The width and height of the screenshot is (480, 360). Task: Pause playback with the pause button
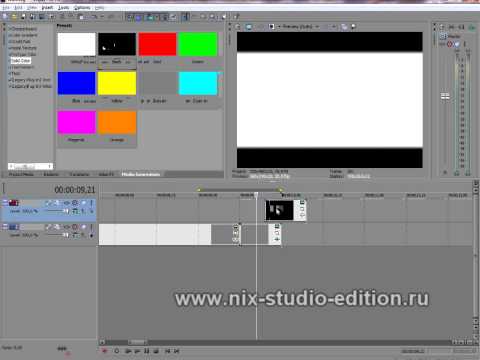(146, 351)
